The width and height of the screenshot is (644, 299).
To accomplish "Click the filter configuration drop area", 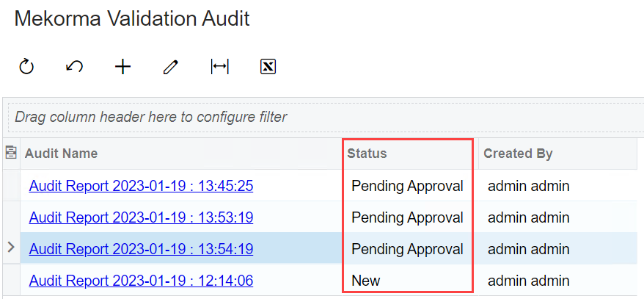I will 323,117.
